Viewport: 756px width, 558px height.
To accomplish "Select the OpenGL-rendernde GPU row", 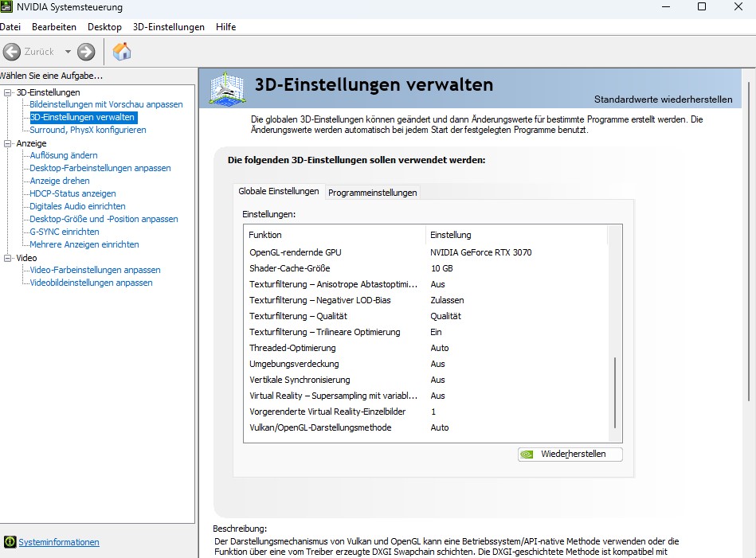I will 426,252.
